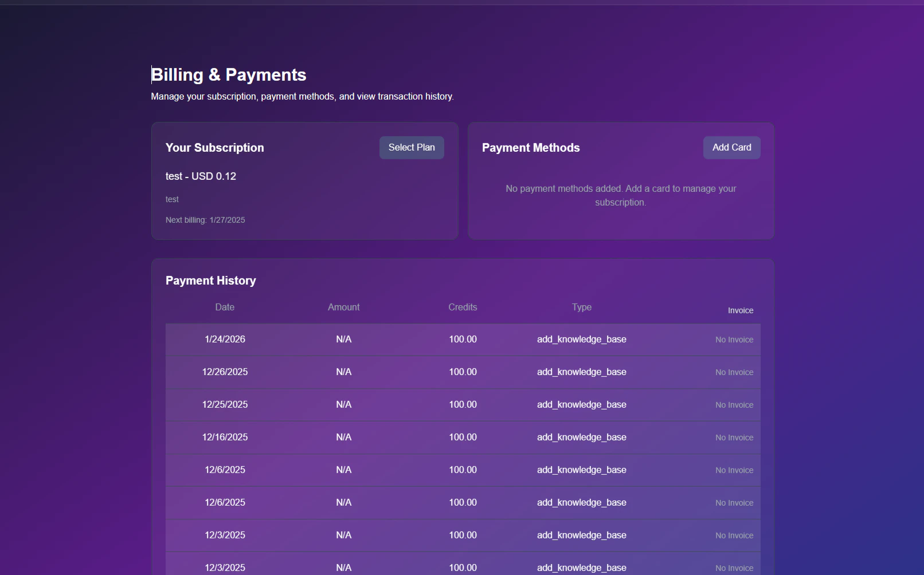
Task: Click the Add Card button
Action: click(731, 147)
